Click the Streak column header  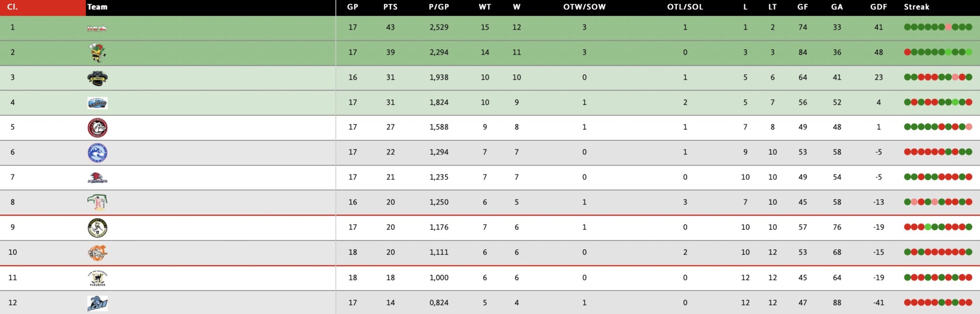(x=917, y=7)
